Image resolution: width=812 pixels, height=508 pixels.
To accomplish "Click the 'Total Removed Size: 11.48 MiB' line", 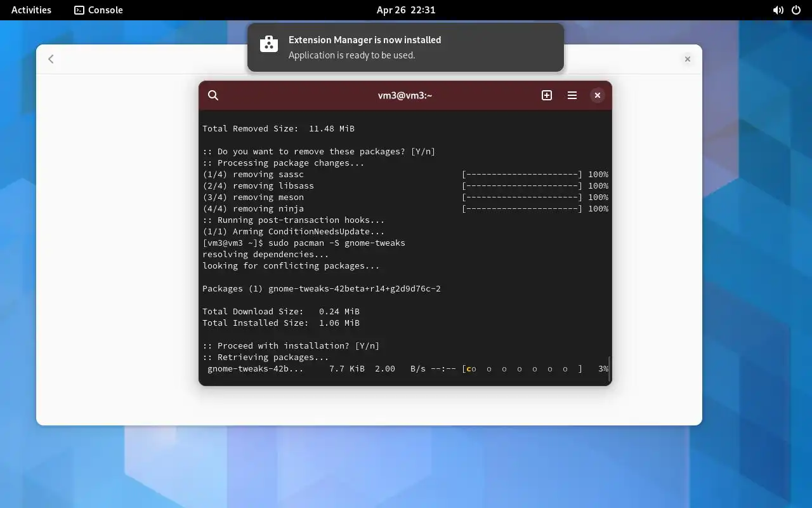I will tap(278, 129).
